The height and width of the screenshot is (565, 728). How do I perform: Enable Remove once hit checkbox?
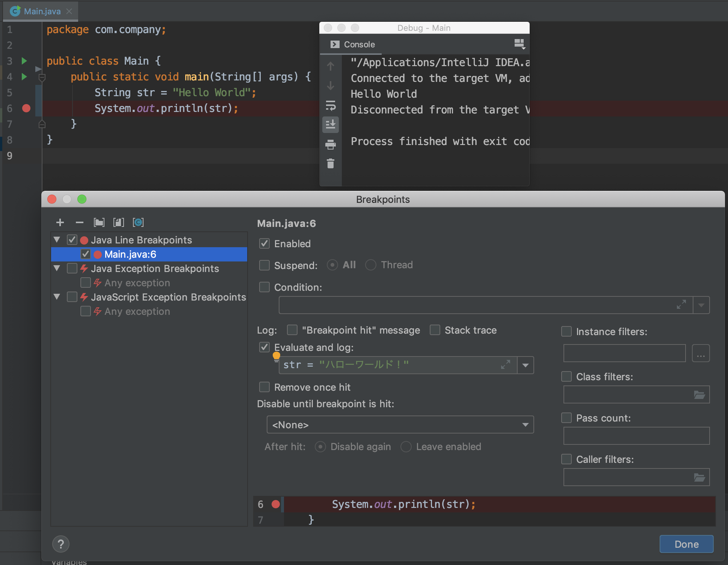pyautogui.click(x=264, y=387)
